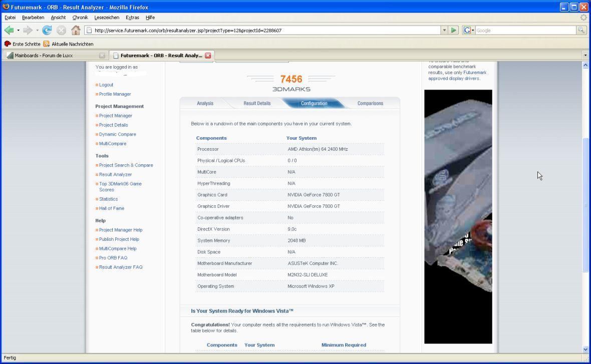Click the search magnifier icon
Viewport: 591px width, 364px height.
pos(581,30)
